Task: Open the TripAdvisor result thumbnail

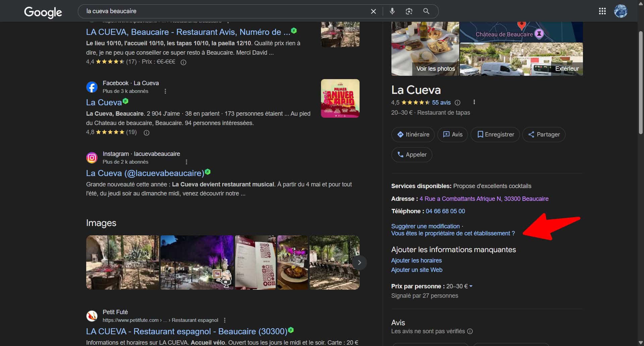Action: [340, 35]
